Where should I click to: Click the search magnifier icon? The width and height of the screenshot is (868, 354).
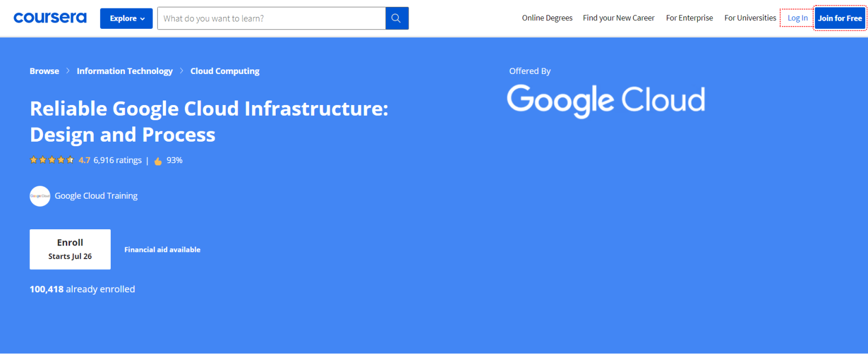[397, 19]
